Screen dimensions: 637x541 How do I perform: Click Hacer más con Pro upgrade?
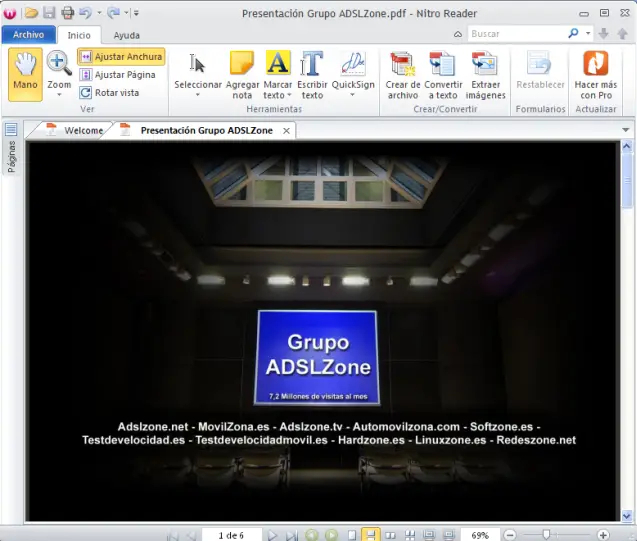click(x=596, y=75)
